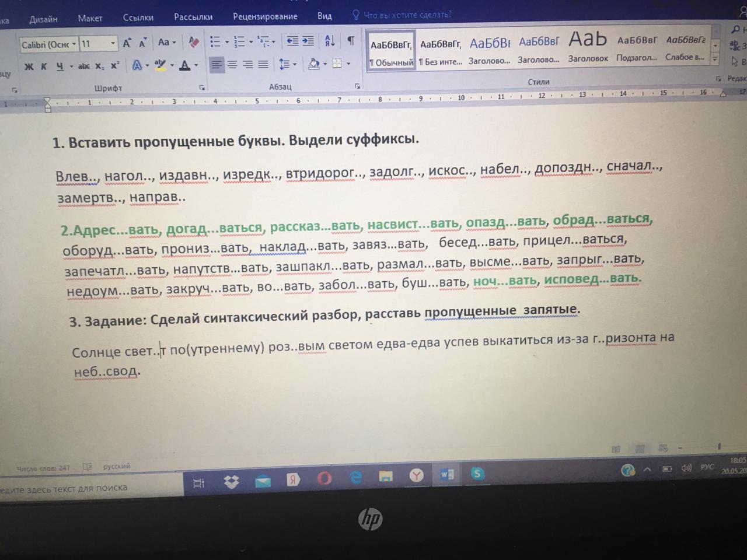Sort text with the A-Я sort icon
The width and height of the screenshot is (747, 560).
[330, 40]
